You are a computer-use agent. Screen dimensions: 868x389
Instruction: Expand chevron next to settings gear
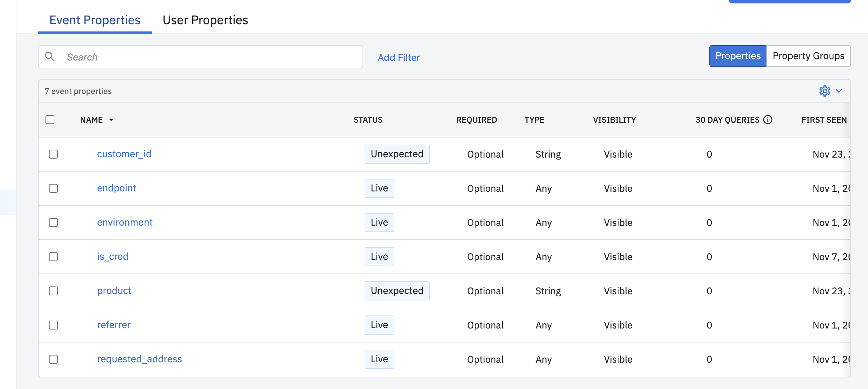(839, 91)
